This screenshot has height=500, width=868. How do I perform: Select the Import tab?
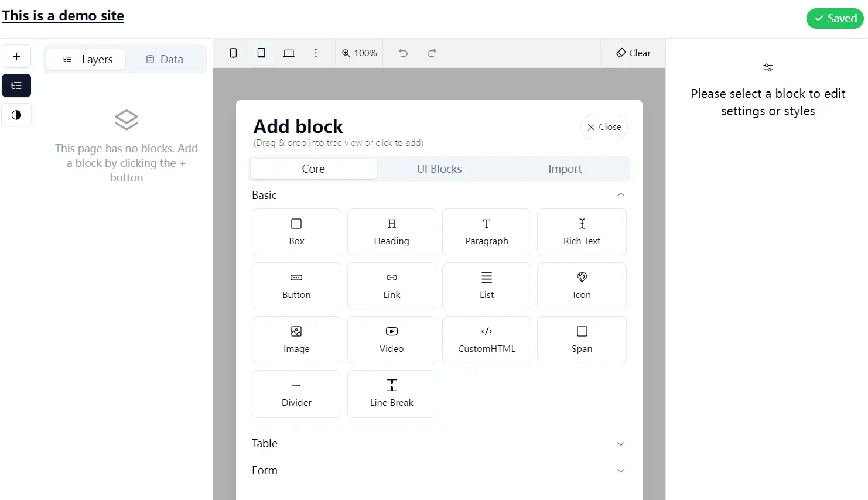[565, 169]
